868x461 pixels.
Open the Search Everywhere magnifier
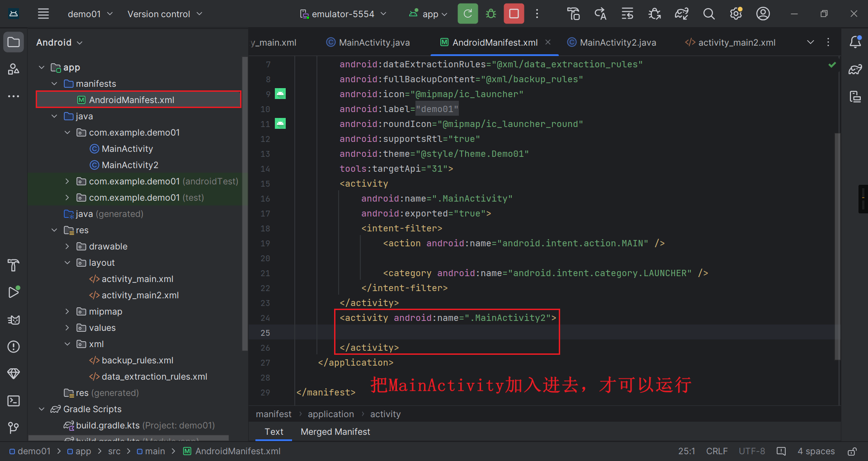tap(709, 14)
